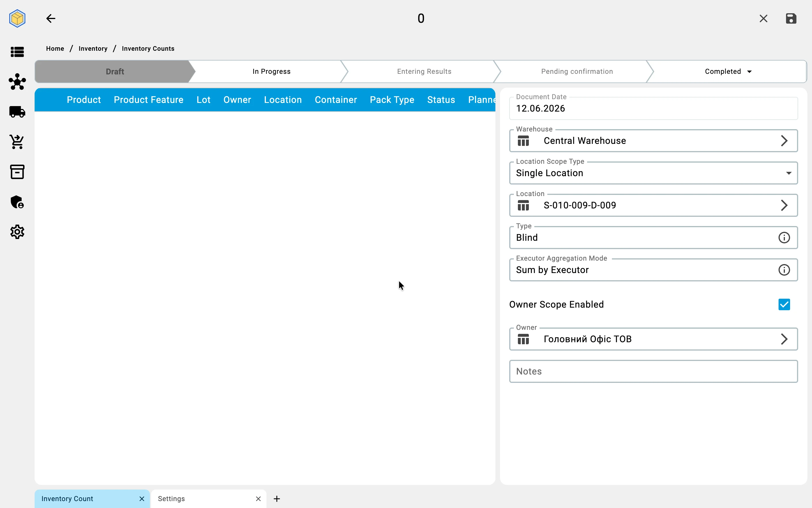Open Location Scope Type dropdown

[x=653, y=173]
